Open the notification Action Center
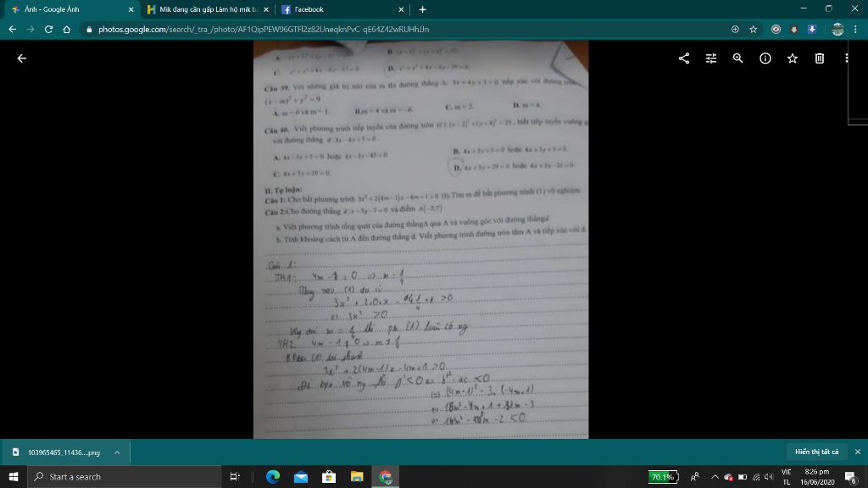868x488 pixels. pos(853,476)
